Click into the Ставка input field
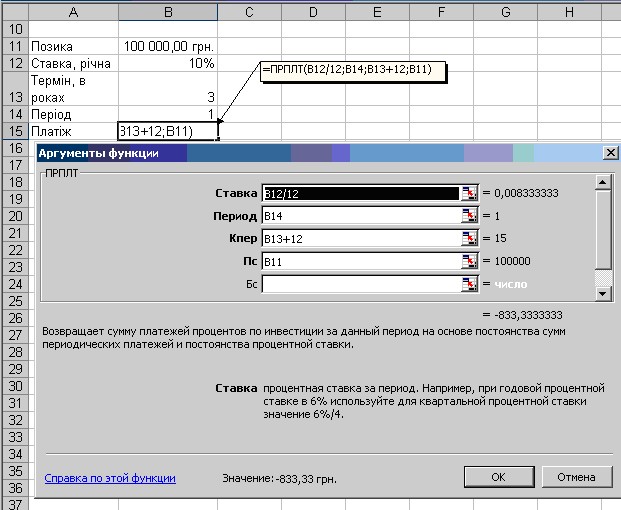The width and height of the screenshot is (621, 510). (x=360, y=193)
